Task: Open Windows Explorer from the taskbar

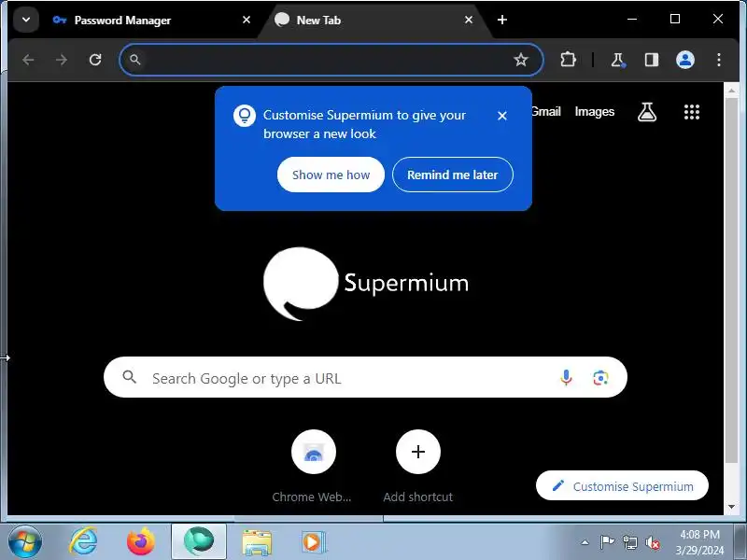Action: [x=257, y=542]
